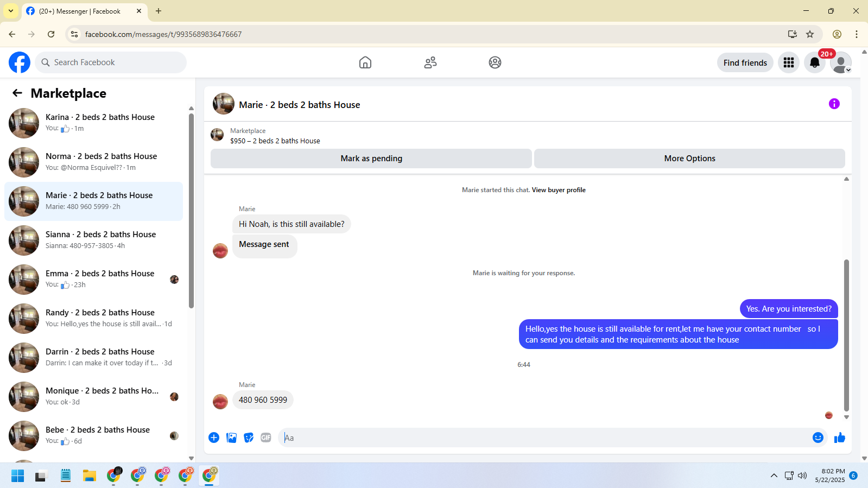The image size is (868, 488).
Task: Open the $950 2 beds listing link
Action: coord(275,141)
